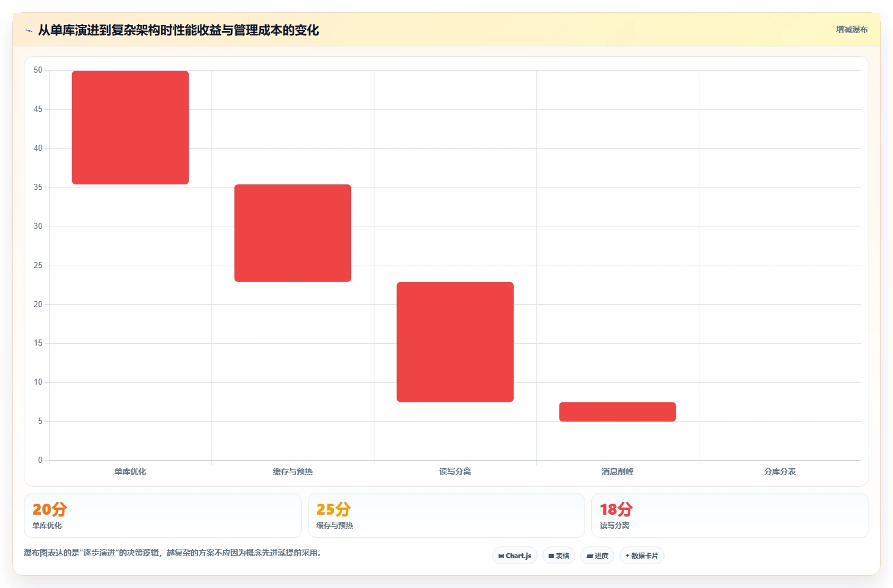Click the 分库分表 x-axis label
The image size is (893, 588).
780,471
